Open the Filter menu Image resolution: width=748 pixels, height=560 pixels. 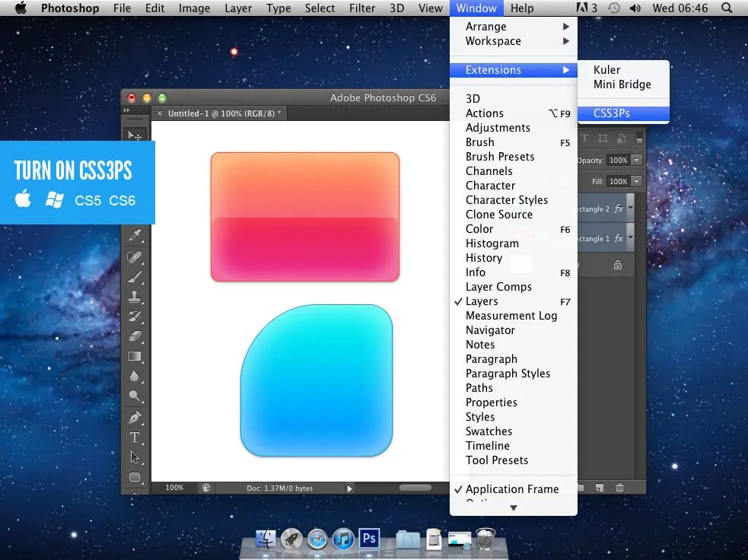click(362, 8)
